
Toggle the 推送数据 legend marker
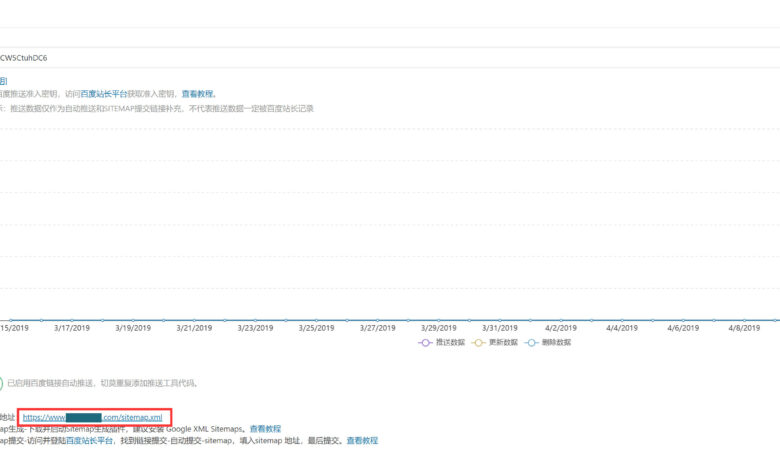click(x=425, y=343)
